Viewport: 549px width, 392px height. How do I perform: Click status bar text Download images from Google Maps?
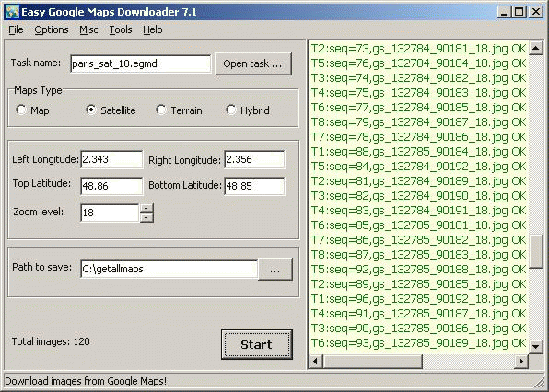(86, 381)
